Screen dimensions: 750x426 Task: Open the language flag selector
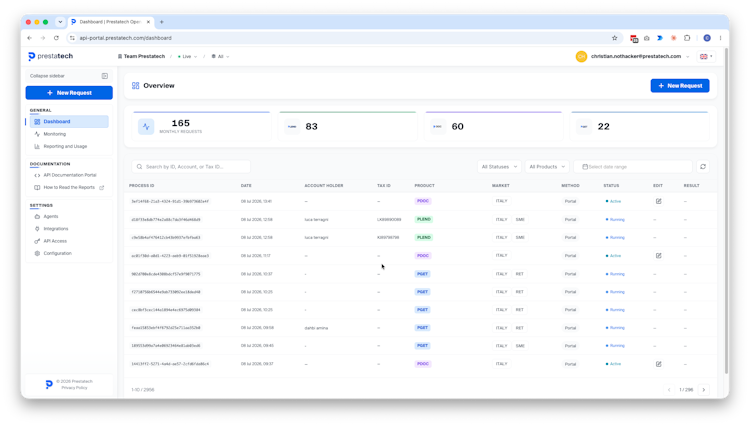(x=706, y=56)
